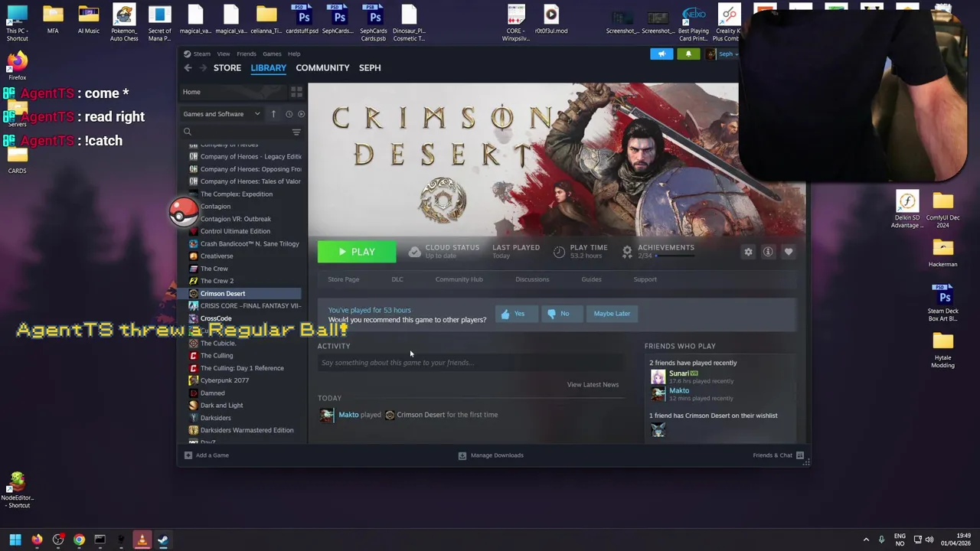Open the Guides link
The image size is (980, 551).
point(591,279)
